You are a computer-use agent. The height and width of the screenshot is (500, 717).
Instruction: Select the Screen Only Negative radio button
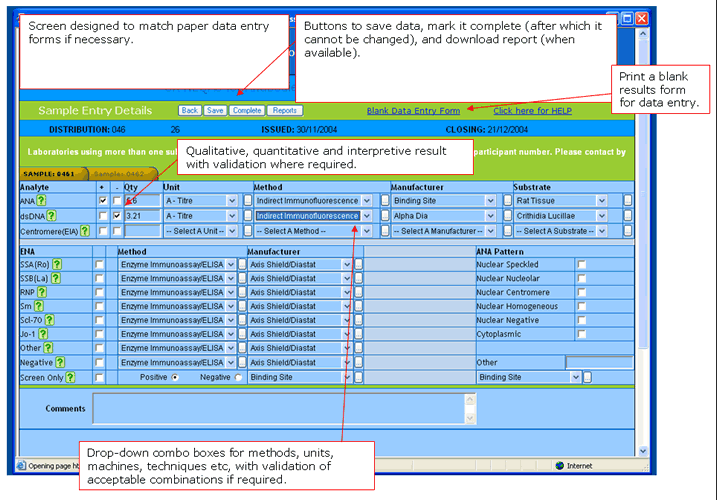pos(238,377)
